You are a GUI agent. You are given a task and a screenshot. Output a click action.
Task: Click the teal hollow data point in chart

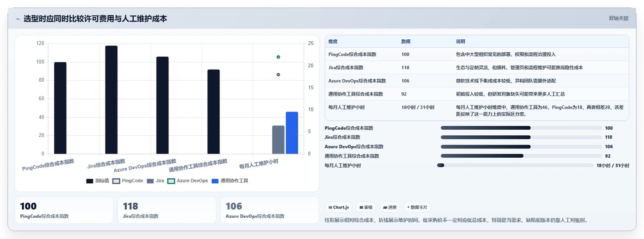tap(278, 57)
